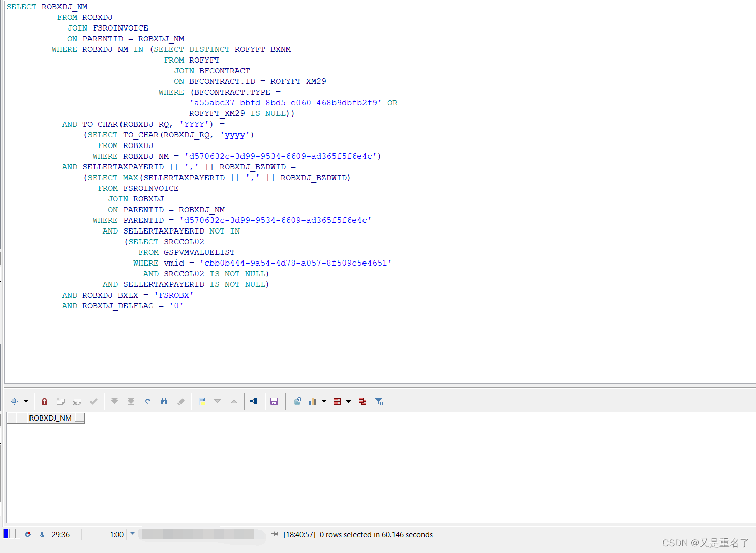This screenshot has height=553, width=756.
Task: Click the SELECT keyword on first line
Action: (x=21, y=7)
